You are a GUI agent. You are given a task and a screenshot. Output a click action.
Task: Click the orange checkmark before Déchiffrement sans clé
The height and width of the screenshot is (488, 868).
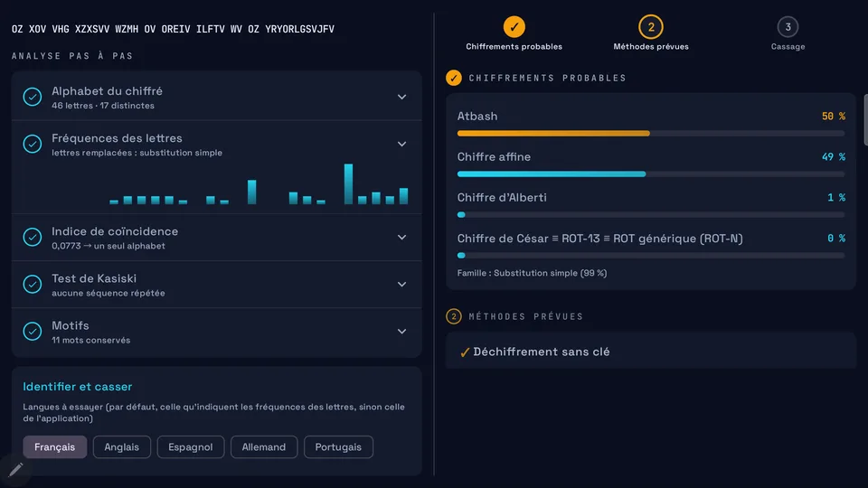(465, 352)
